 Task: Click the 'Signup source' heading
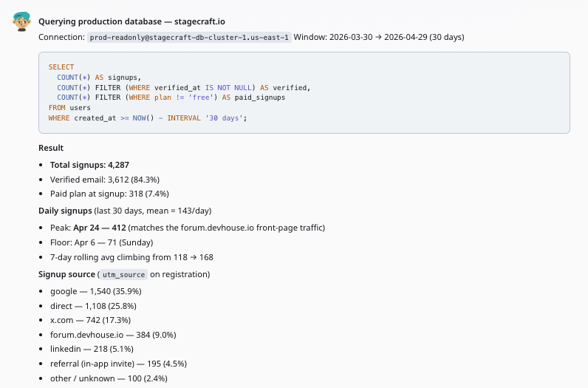tap(66, 274)
